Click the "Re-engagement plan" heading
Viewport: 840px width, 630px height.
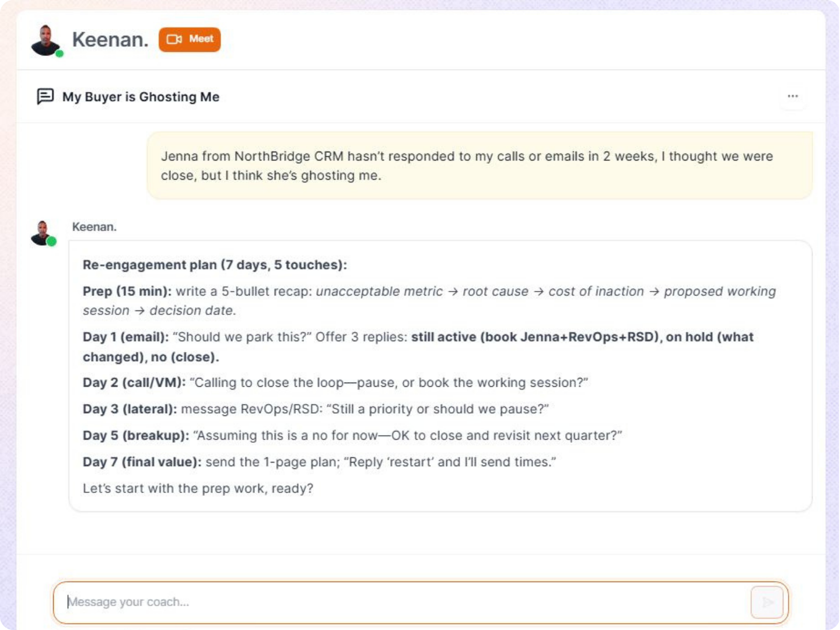pyautogui.click(x=215, y=265)
